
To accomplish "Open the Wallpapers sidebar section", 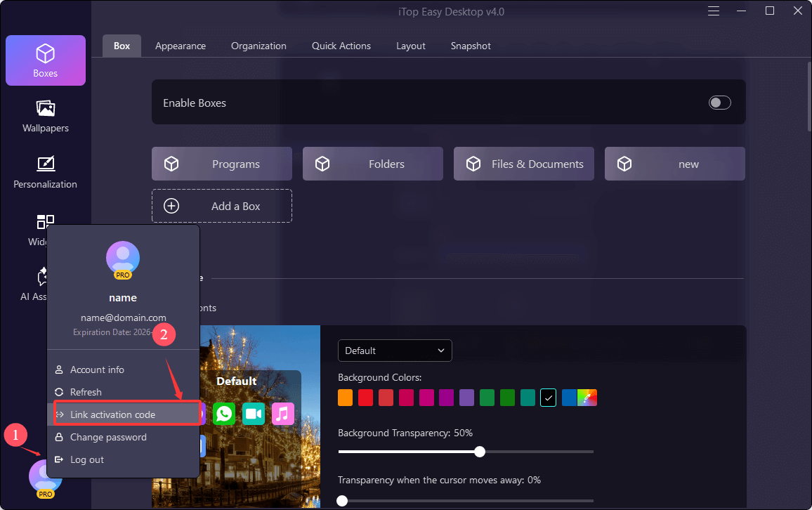I will tap(46, 116).
